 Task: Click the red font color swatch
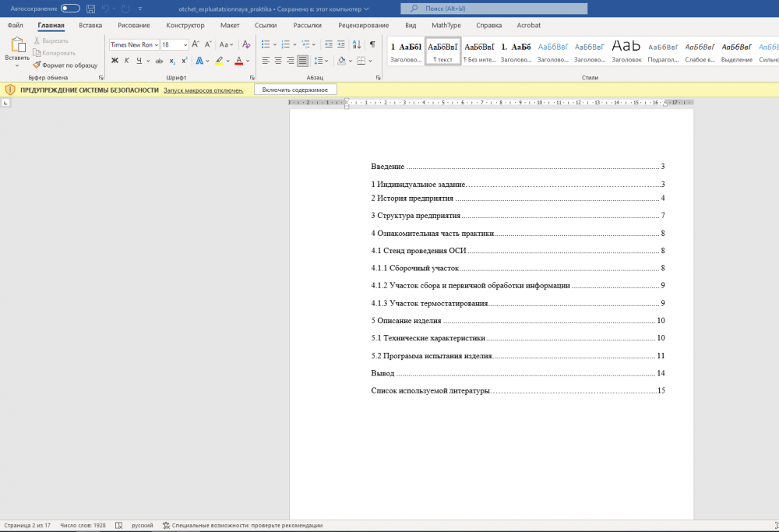238,61
